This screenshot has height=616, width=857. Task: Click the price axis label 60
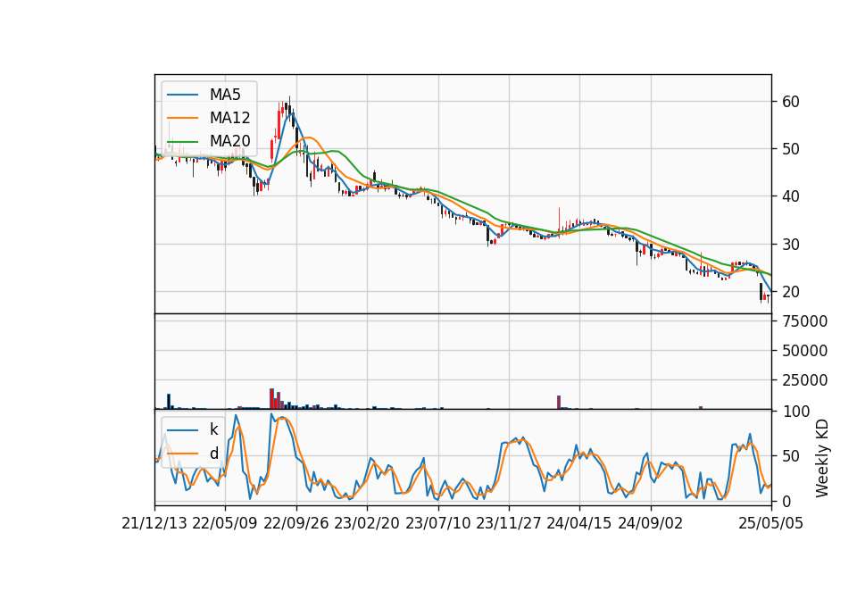[x=791, y=102]
